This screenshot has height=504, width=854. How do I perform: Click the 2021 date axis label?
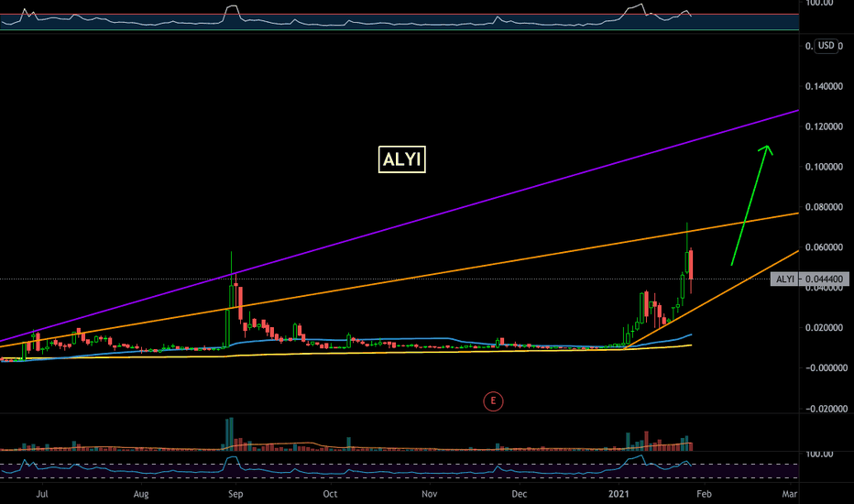619,494
